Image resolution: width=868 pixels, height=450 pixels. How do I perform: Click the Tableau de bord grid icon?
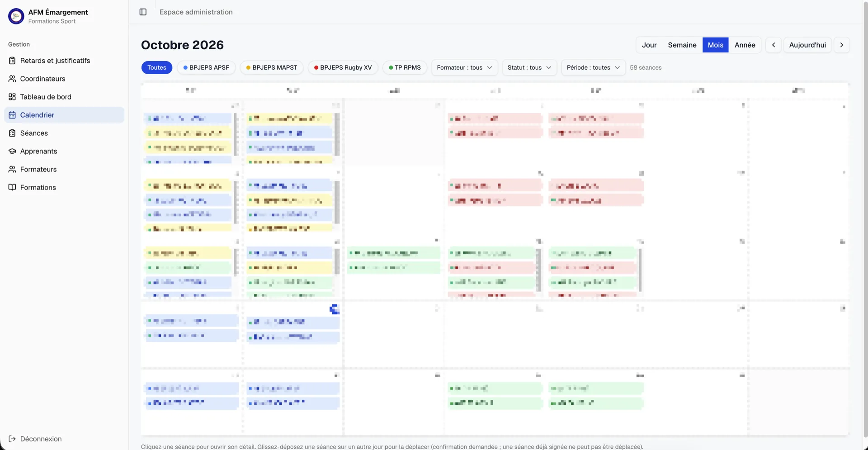click(12, 97)
